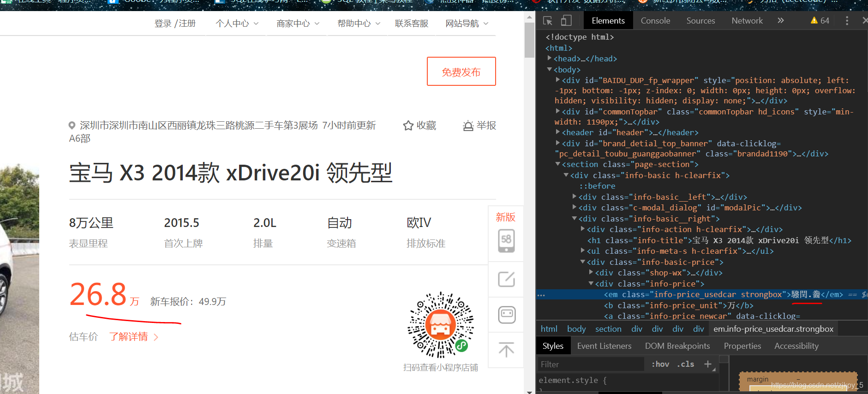Expand the info-basic__left div node
This screenshot has height=394, width=868.
[x=575, y=197]
